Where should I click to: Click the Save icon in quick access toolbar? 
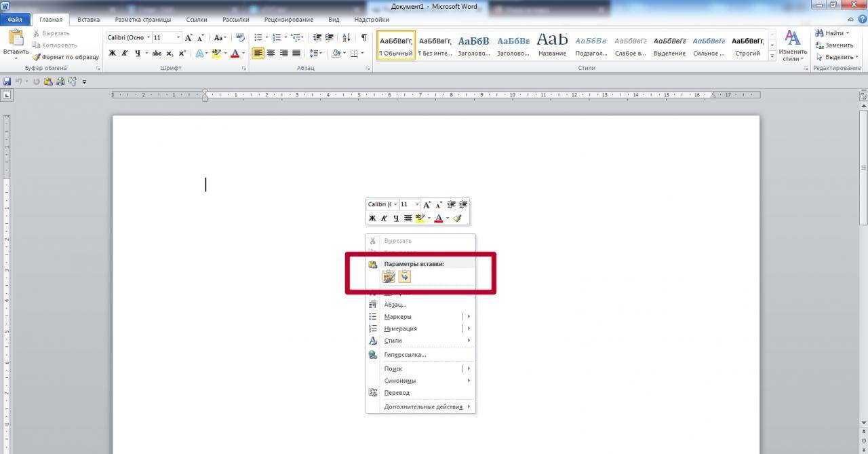coord(7,81)
